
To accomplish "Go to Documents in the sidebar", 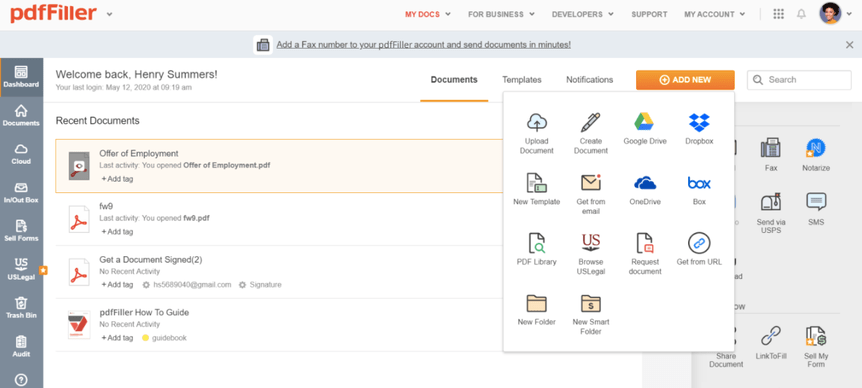I will [x=21, y=116].
